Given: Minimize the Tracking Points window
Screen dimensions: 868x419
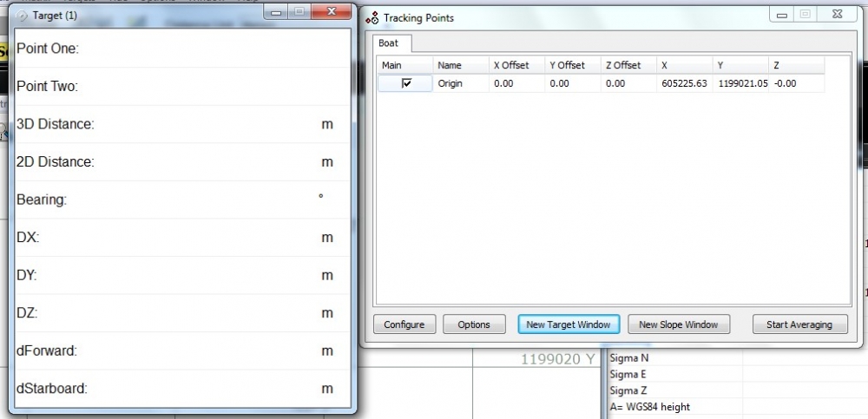Looking at the screenshot, I should point(782,15).
